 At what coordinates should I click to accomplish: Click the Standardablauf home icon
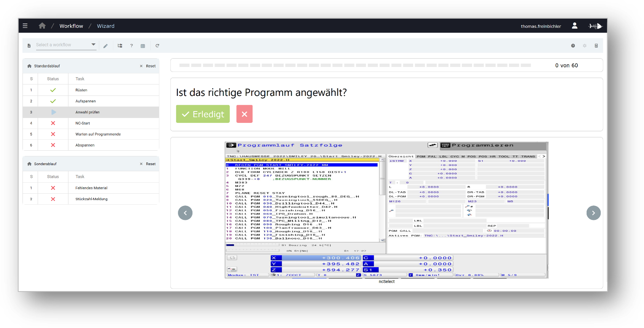click(x=29, y=66)
